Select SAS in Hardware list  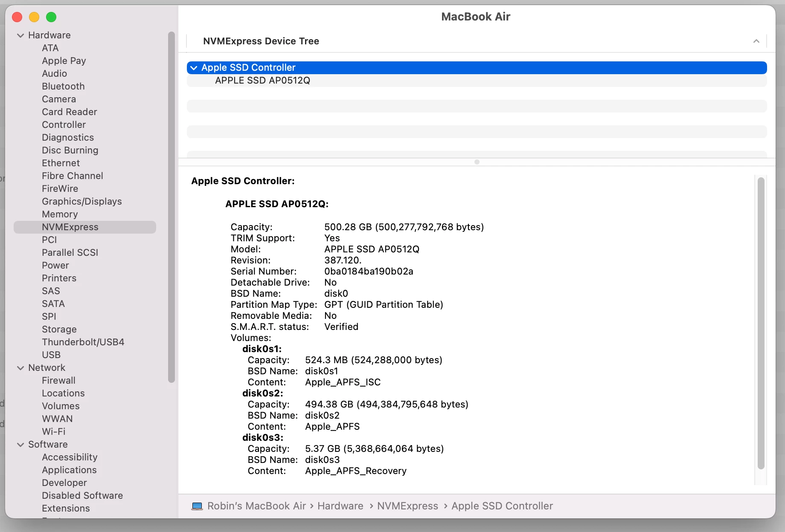tap(51, 291)
